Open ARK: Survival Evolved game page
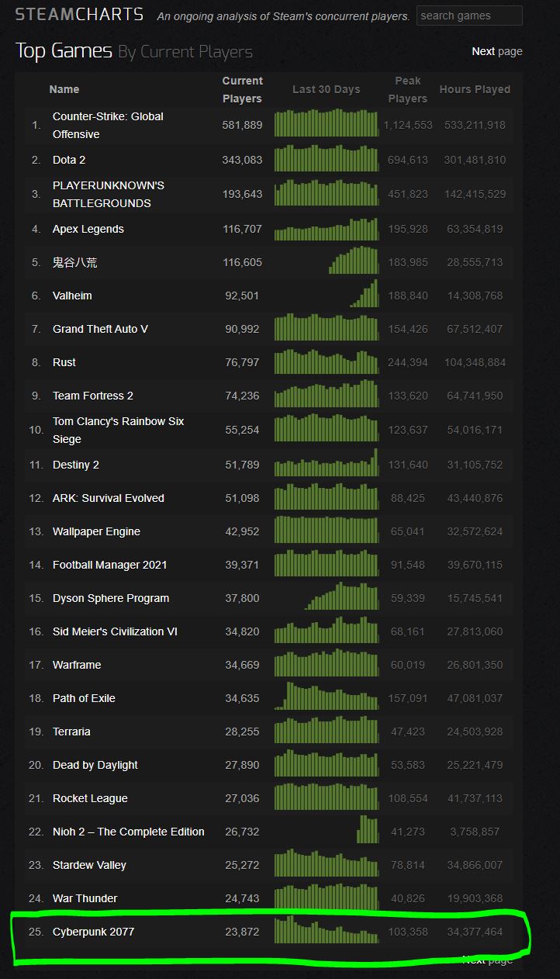This screenshot has height=979, width=560. (109, 498)
